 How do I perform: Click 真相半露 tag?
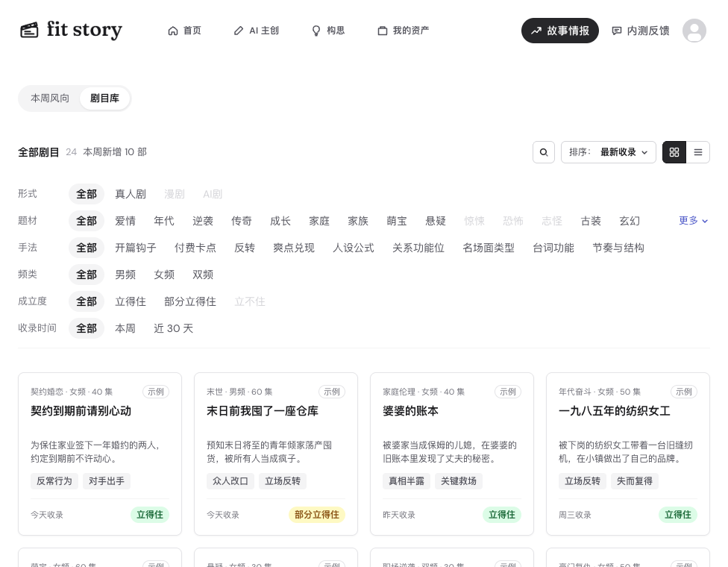point(407,481)
